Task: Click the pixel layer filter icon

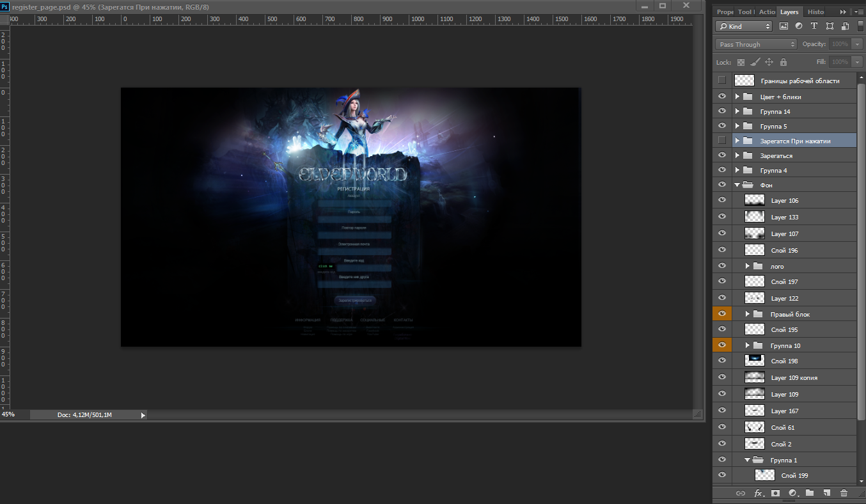Action: (x=784, y=26)
